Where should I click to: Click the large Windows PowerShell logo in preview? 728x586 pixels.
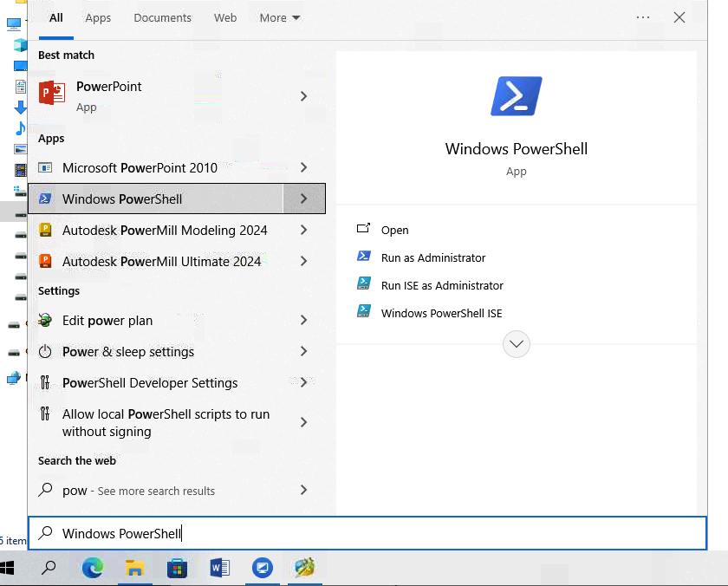click(x=517, y=96)
